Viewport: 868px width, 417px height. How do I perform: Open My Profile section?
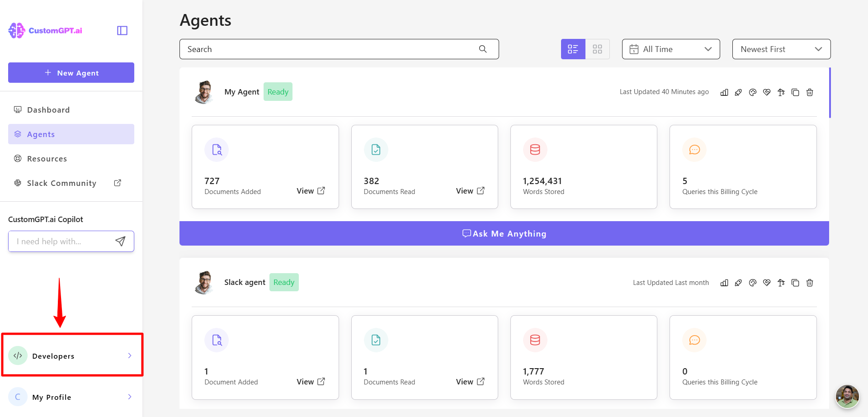71,397
